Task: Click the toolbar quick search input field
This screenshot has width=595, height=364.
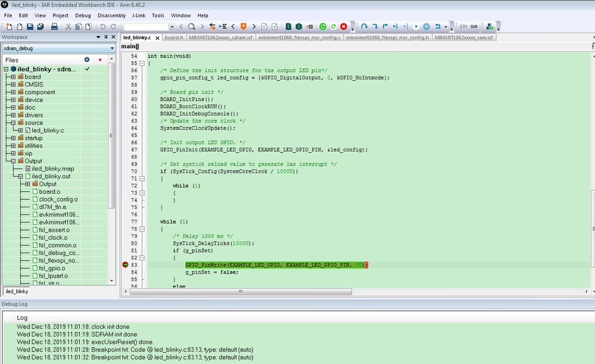Action: pyautogui.click(x=147, y=27)
